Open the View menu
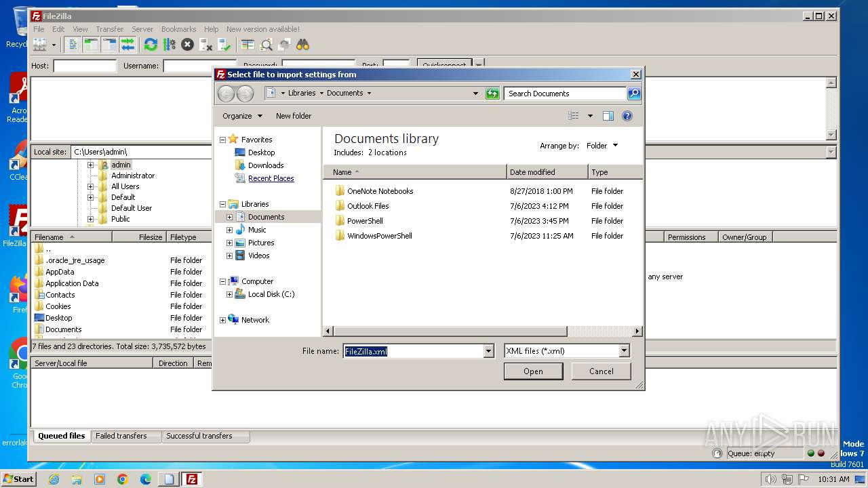Viewport: 868px width, 488px height. (x=80, y=29)
